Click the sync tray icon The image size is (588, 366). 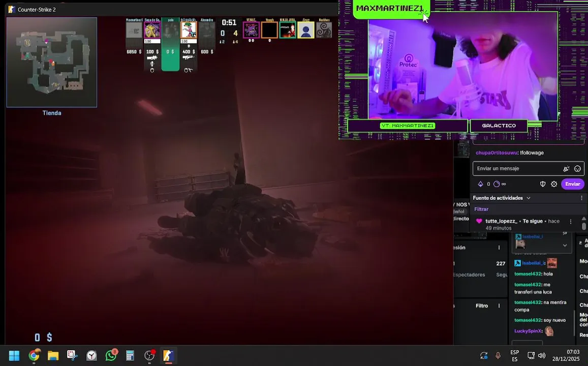pos(484,355)
